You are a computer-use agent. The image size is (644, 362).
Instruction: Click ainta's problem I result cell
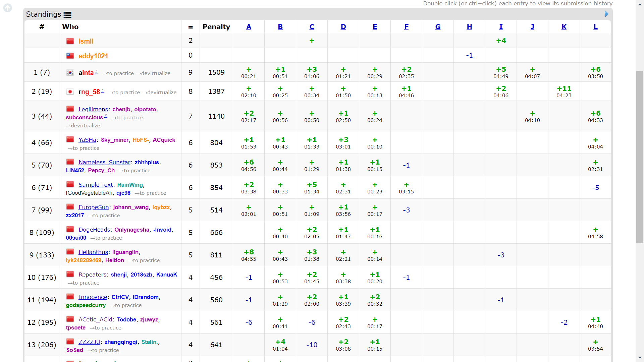coord(501,72)
